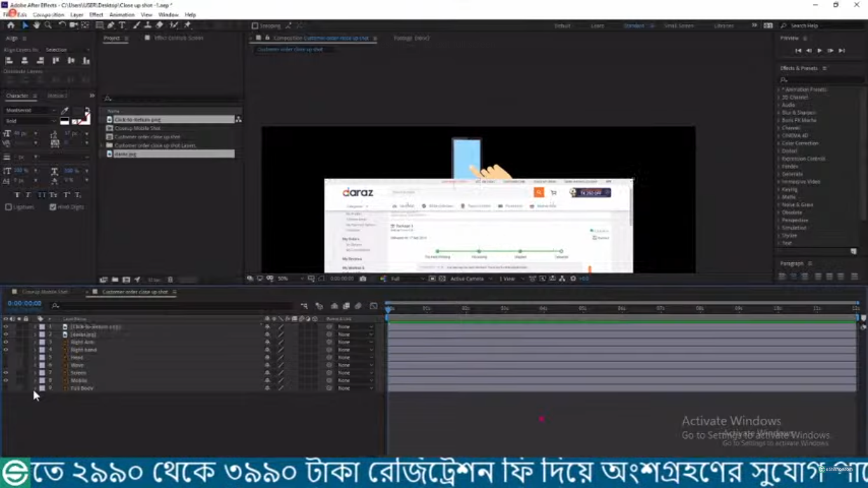Choose the Pen tool
868x488 pixels.
(x=111, y=25)
